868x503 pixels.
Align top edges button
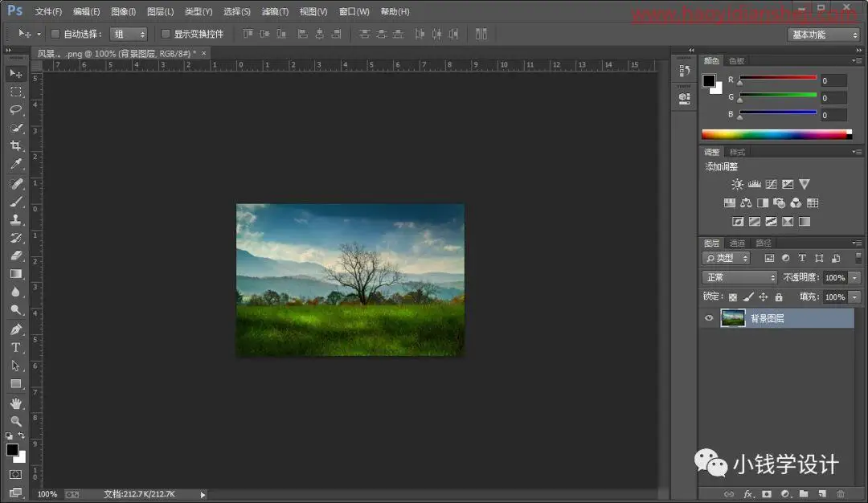point(248,34)
